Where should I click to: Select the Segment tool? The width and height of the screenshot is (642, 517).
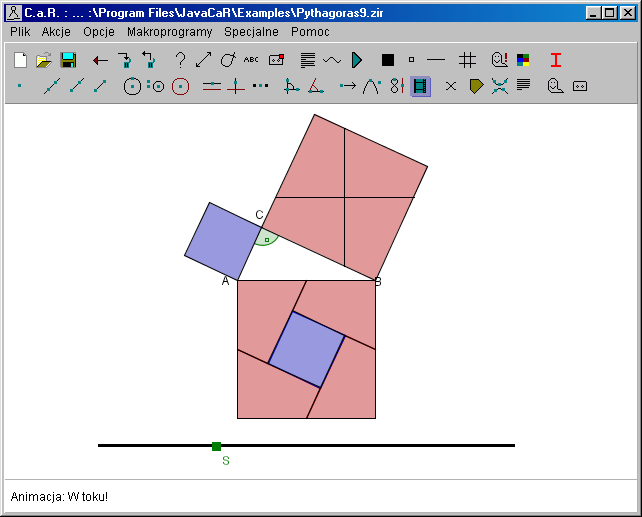(100, 86)
